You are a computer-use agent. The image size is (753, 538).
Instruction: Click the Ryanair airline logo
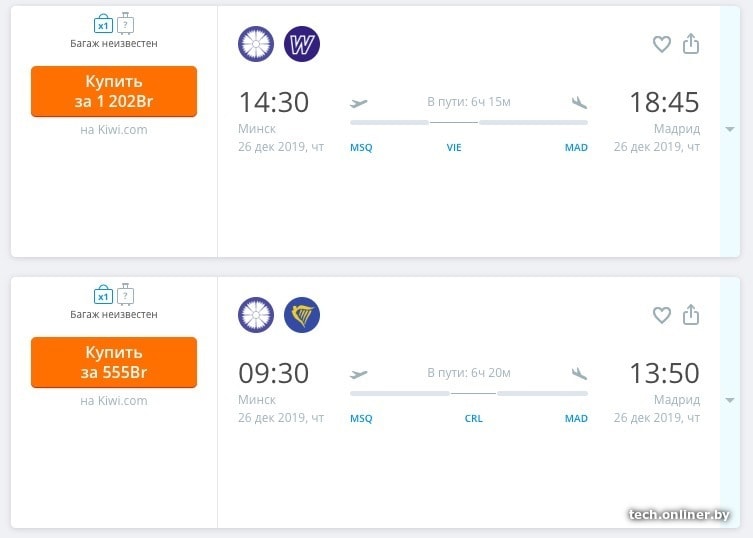302,315
